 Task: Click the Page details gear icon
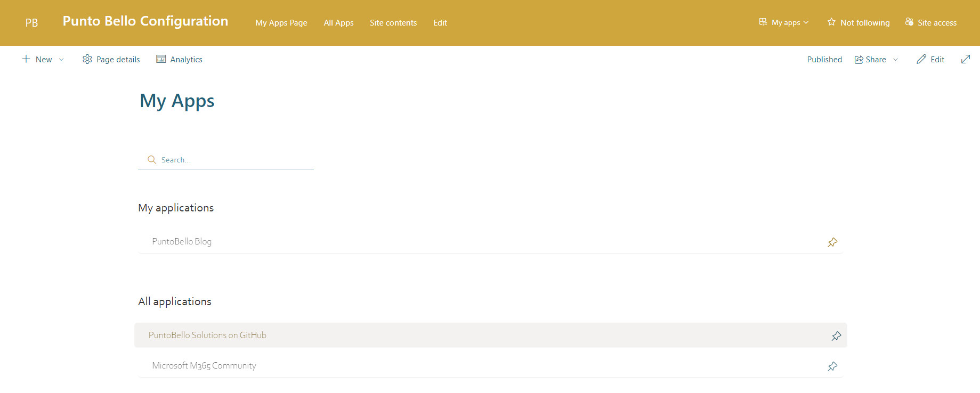87,59
